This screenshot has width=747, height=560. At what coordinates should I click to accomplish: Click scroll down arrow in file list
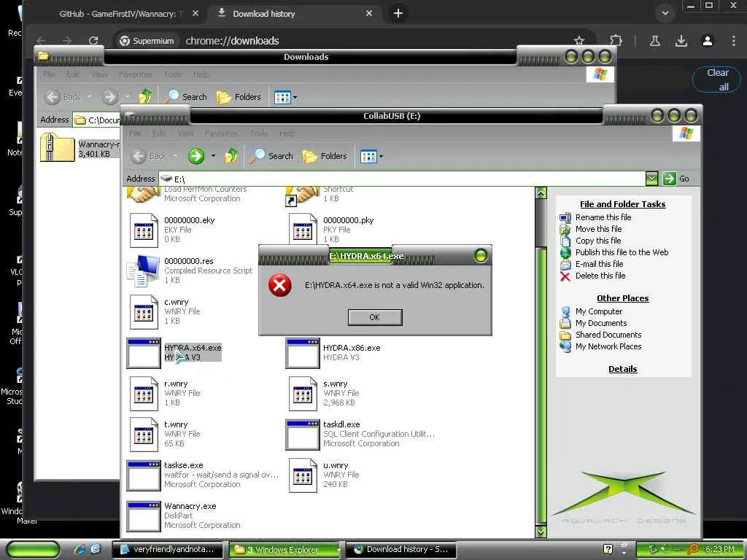tap(541, 532)
